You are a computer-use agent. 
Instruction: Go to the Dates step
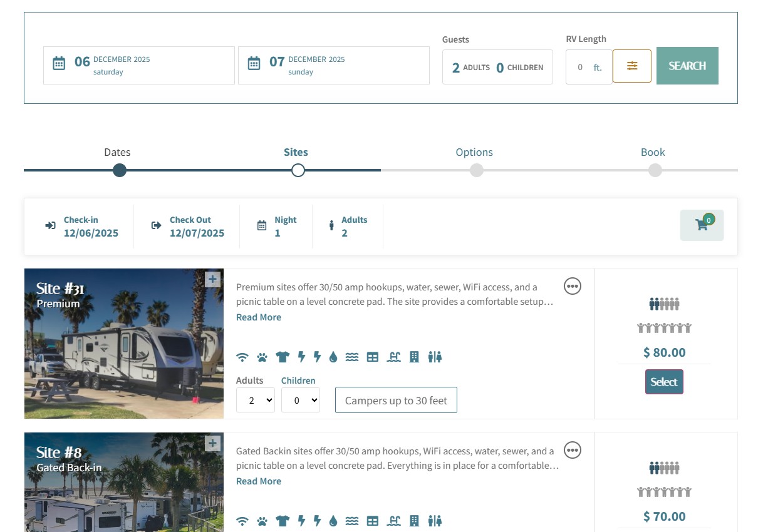[119, 170]
